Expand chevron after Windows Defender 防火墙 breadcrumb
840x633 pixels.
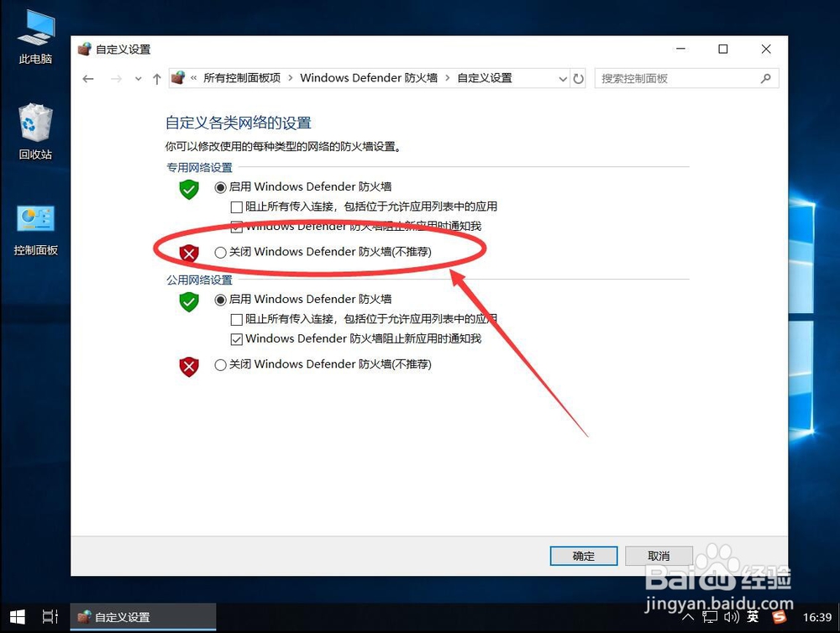click(448, 78)
